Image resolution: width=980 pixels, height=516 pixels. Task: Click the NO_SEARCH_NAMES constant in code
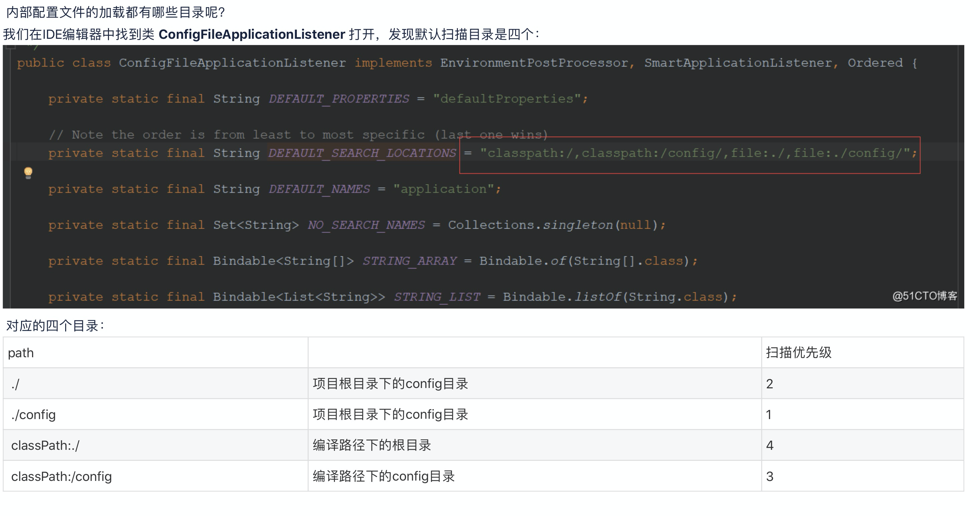tap(366, 225)
